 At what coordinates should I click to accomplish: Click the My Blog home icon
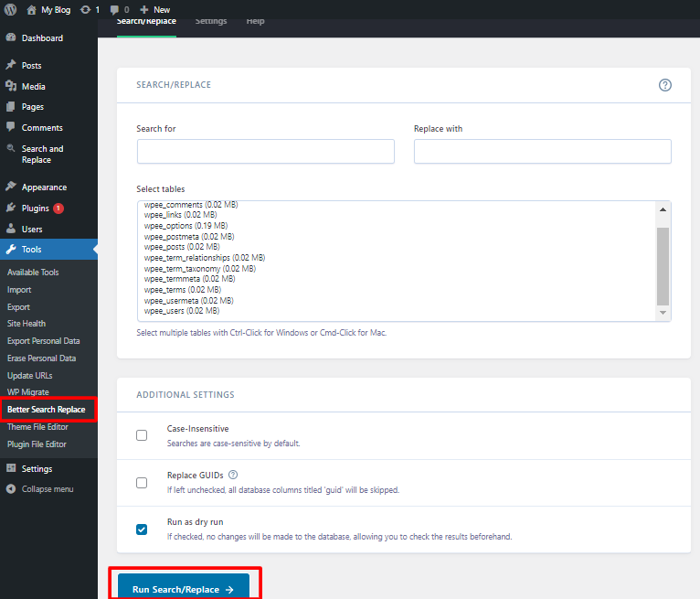(31, 10)
